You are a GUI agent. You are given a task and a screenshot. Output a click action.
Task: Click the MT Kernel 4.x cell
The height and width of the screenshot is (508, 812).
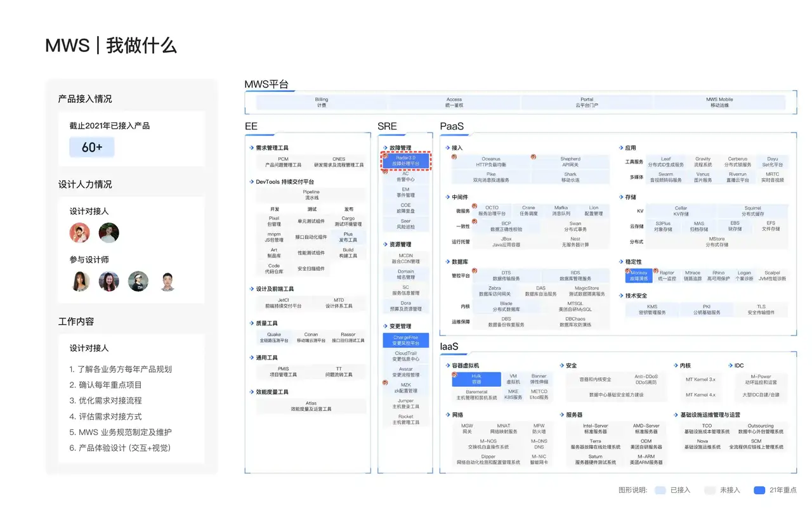(700, 394)
